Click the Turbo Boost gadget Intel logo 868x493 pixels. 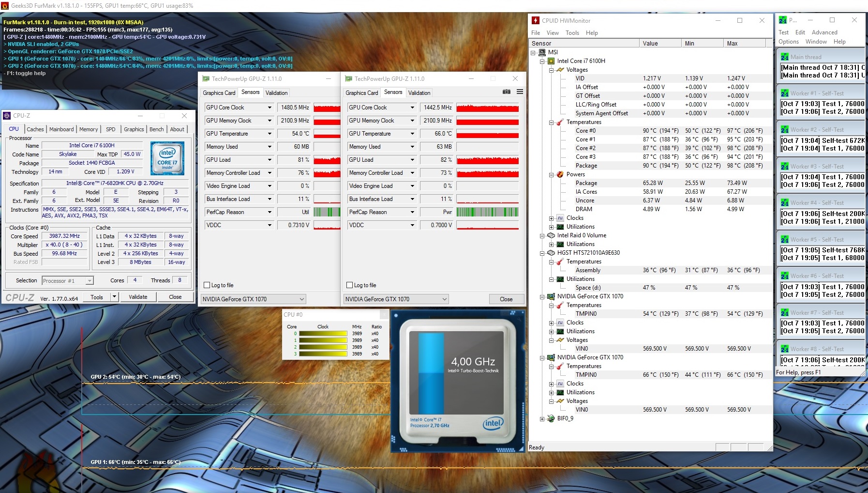pyautogui.click(x=493, y=423)
